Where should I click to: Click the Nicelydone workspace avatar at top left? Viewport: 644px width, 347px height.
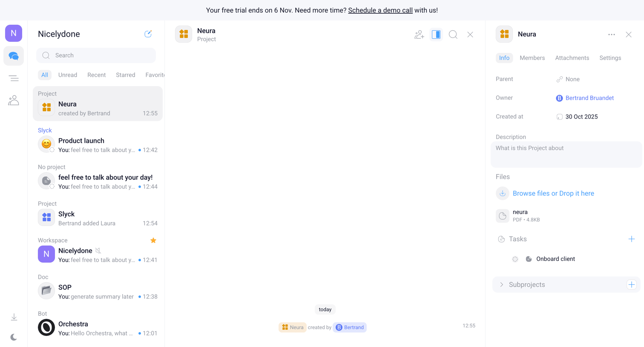(14, 33)
